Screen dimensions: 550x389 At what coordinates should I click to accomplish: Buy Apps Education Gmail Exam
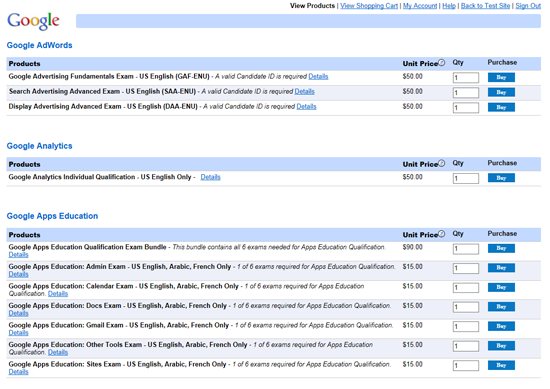click(501, 327)
